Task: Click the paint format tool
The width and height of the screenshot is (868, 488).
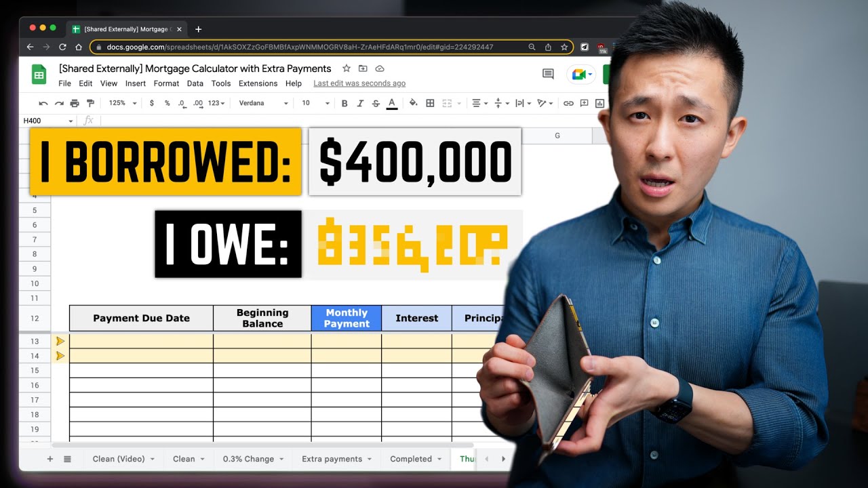Action: tap(90, 103)
